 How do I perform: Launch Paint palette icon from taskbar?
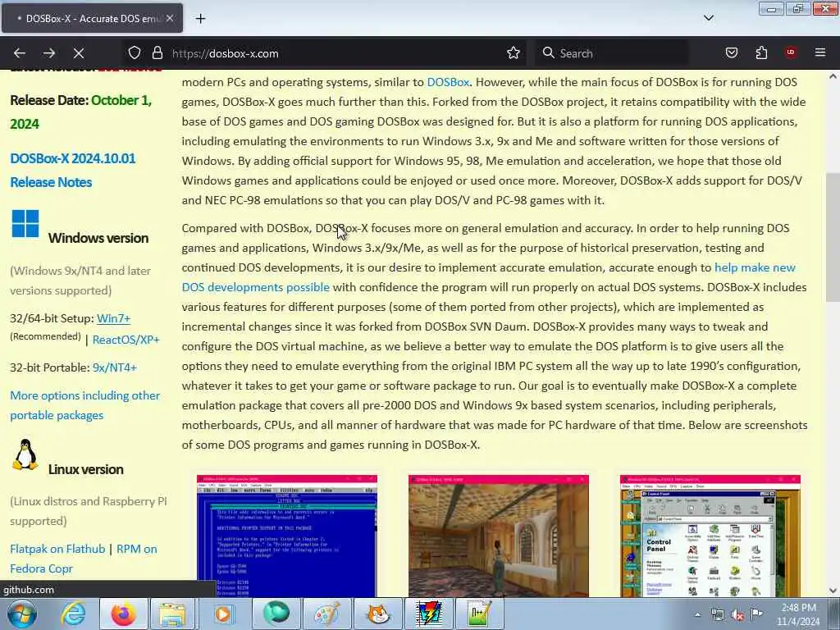click(x=326, y=614)
